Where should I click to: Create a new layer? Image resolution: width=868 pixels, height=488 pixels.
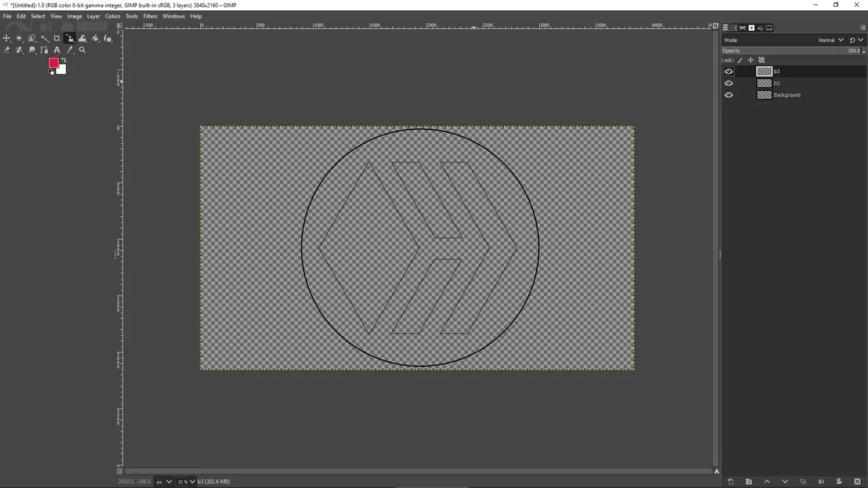point(730,481)
